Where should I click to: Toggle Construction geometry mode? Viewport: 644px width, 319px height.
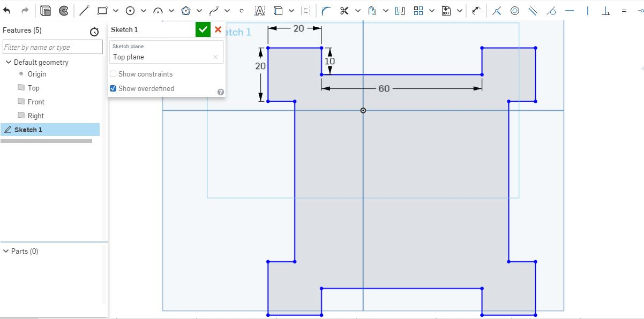pos(306,11)
